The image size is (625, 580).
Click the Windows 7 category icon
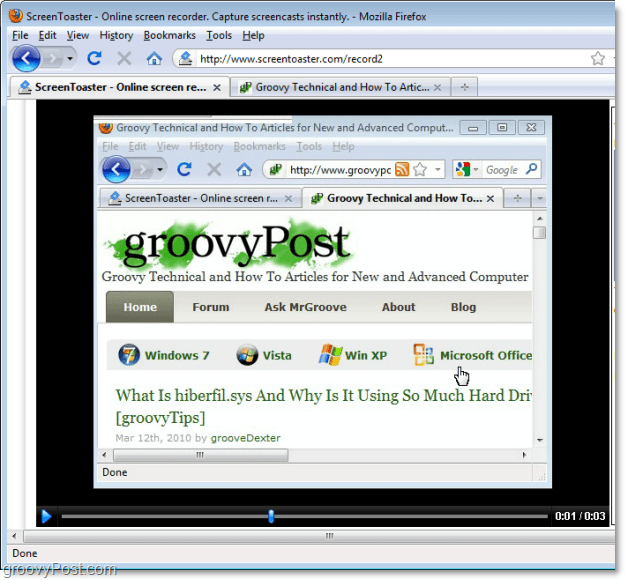129,355
